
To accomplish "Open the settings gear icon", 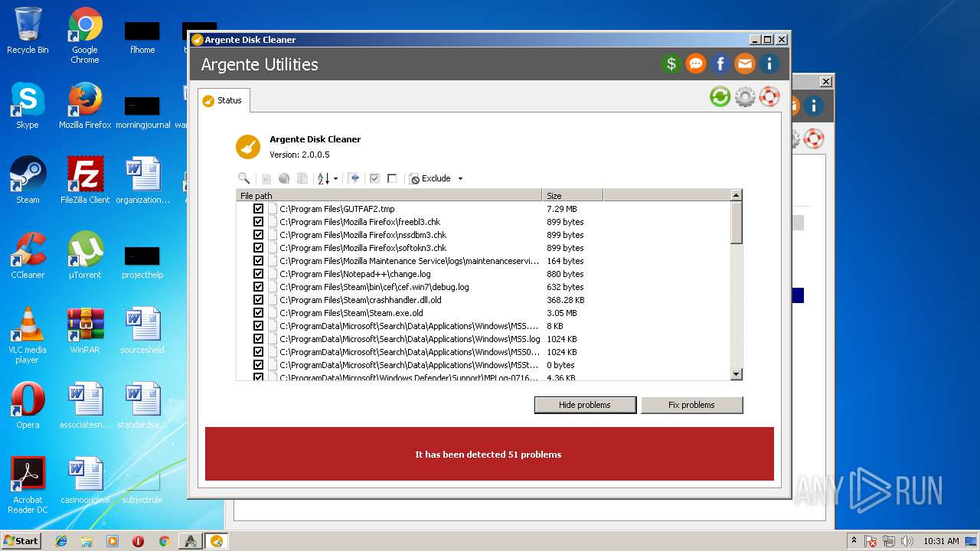I will tap(745, 96).
